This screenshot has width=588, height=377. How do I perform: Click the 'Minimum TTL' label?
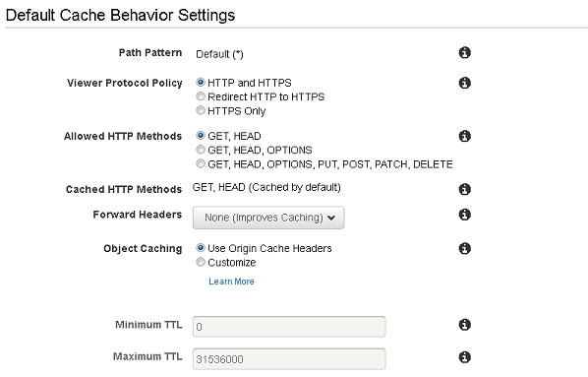[148, 325]
